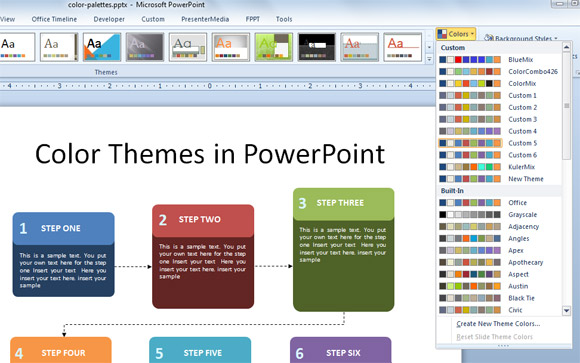Open the Office Timeline tab
This screenshot has width=580, height=363.
tap(54, 19)
